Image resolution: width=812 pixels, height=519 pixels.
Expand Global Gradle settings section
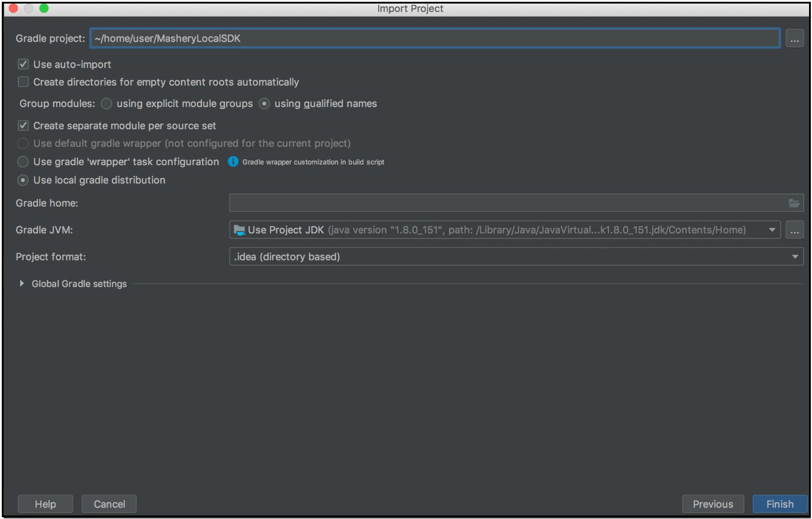click(x=22, y=283)
